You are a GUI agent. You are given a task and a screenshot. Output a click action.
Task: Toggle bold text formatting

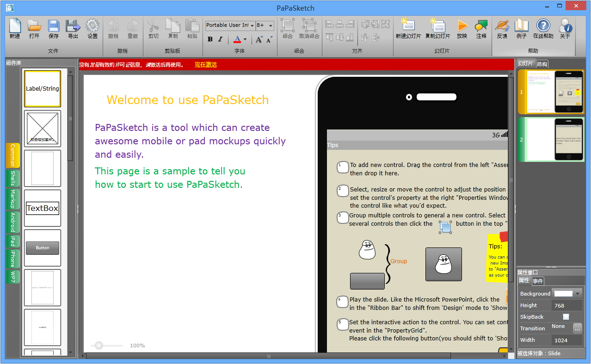click(210, 39)
